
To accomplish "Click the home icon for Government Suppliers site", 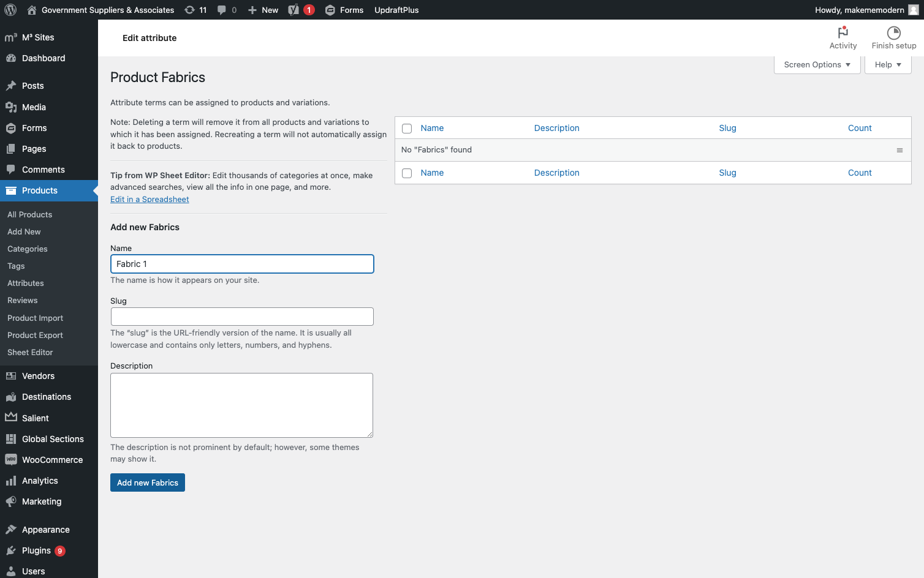I will pyautogui.click(x=32, y=10).
